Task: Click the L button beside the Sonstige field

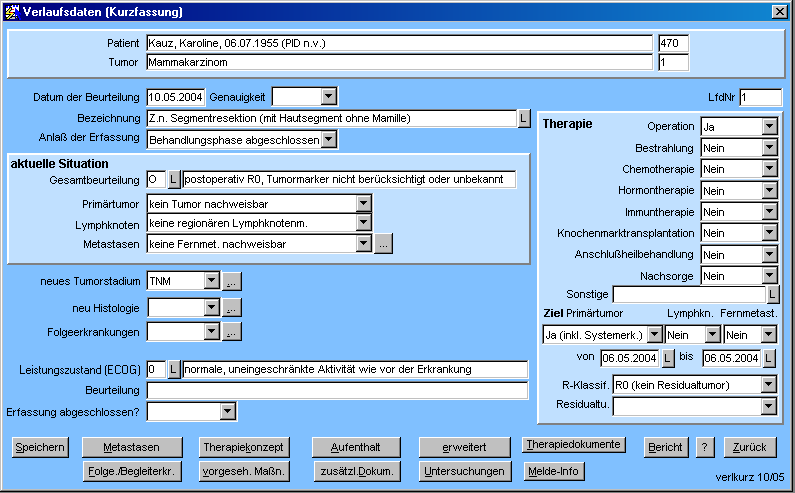Action: point(773,294)
